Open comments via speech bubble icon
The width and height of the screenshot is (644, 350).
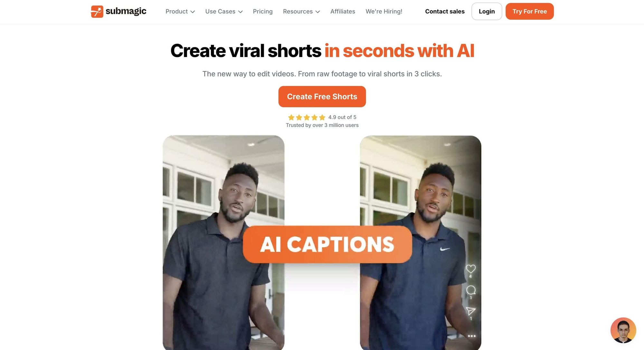click(x=471, y=290)
